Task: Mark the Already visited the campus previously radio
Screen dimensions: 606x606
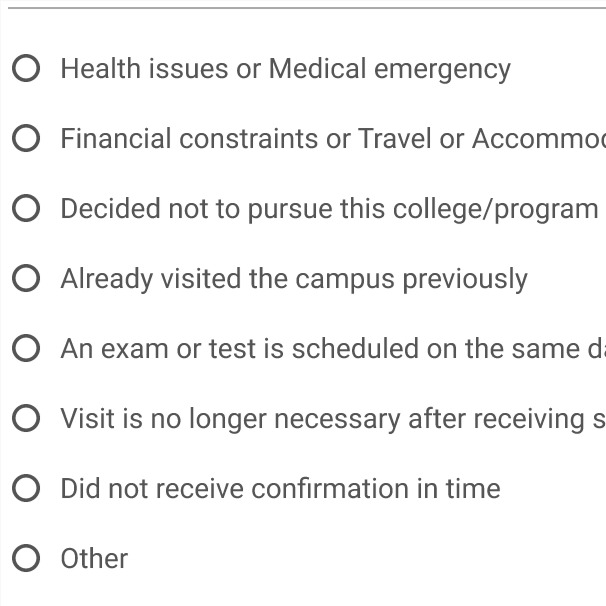Action: click(28, 279)
